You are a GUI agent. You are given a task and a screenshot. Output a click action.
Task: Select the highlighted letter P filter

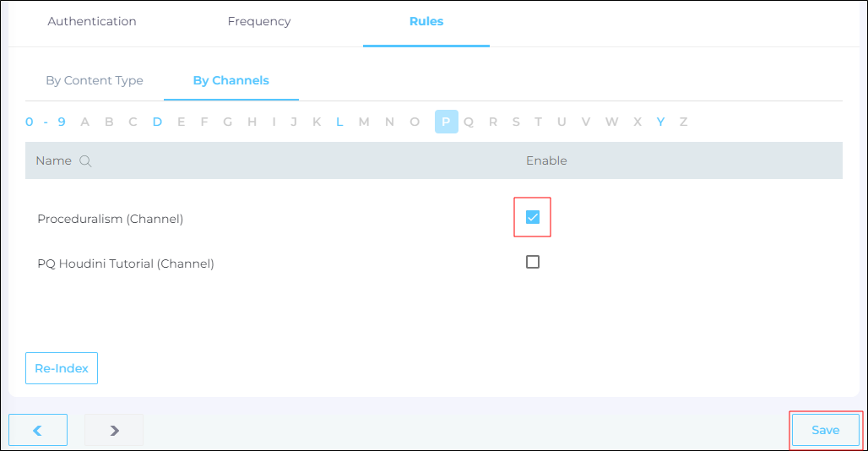[446, 122]
